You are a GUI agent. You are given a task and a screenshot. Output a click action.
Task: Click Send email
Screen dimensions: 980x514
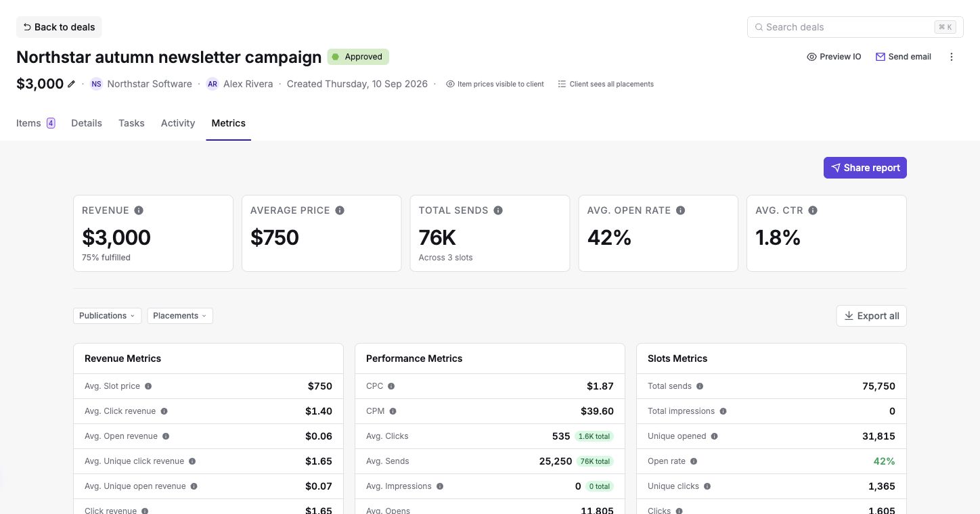pyautogui.click(x=904, y=57)
